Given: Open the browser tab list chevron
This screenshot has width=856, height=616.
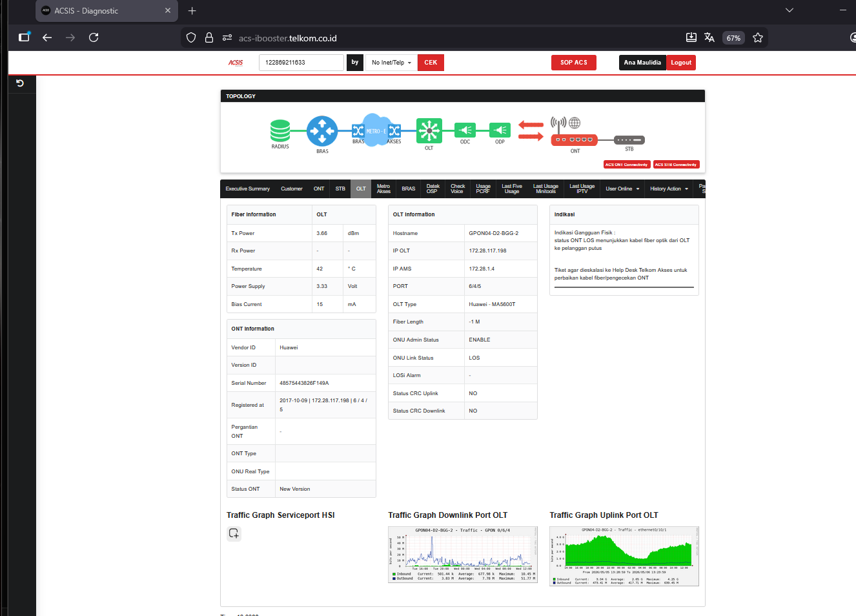Looking at the screenshot, I should point(789,10).
